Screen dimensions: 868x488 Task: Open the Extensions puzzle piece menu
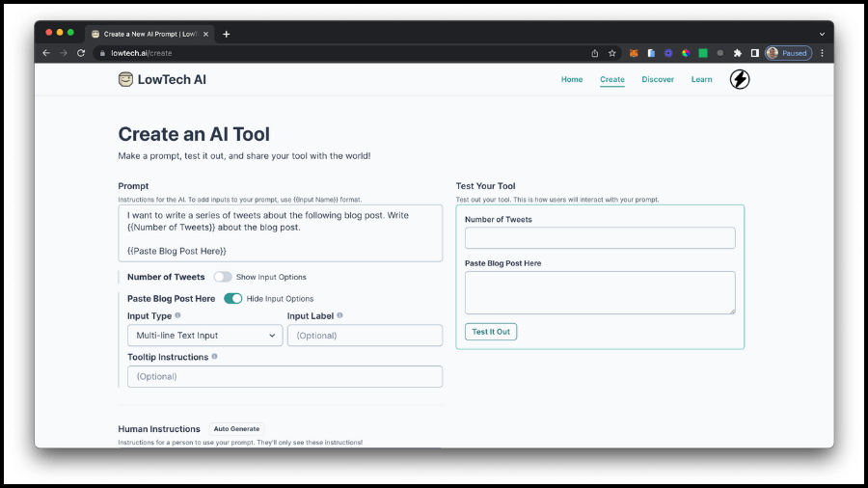pos(737,53)
